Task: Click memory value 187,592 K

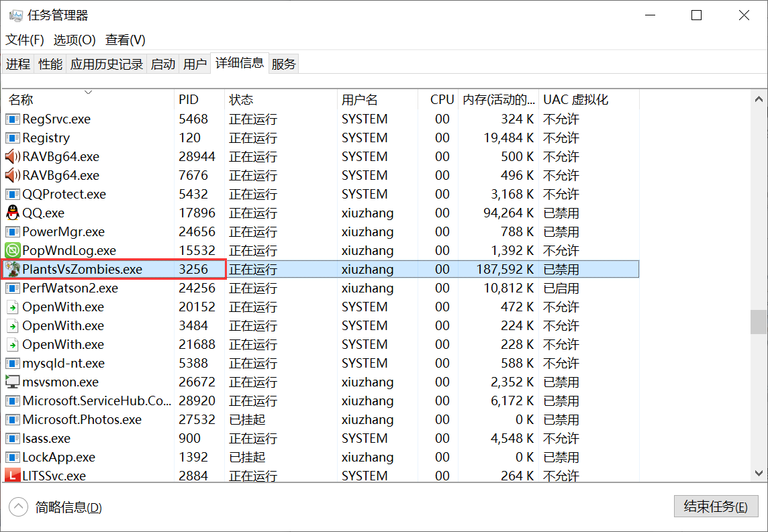Action: (504, 269)
